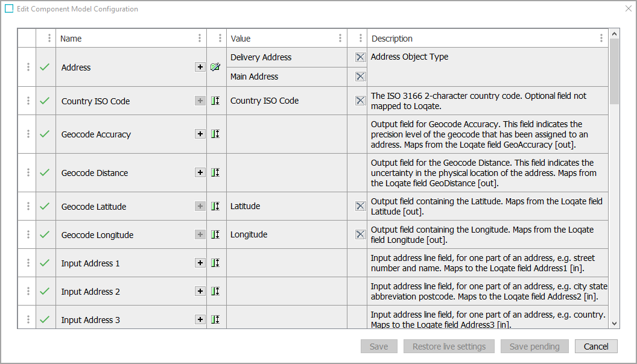This screenshot has height=364, width=637.
Task: Toggle the green checkmark for Address
Action: [x=45, y=67]
